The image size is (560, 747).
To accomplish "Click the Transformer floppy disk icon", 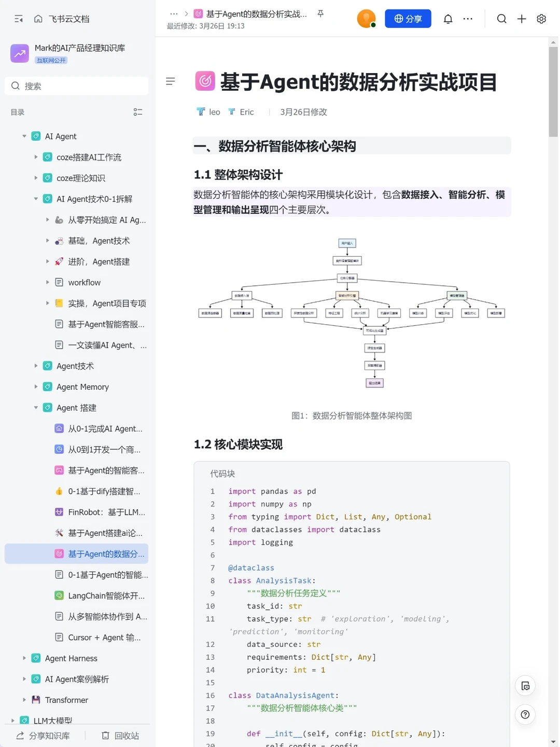I will (36, 700).
